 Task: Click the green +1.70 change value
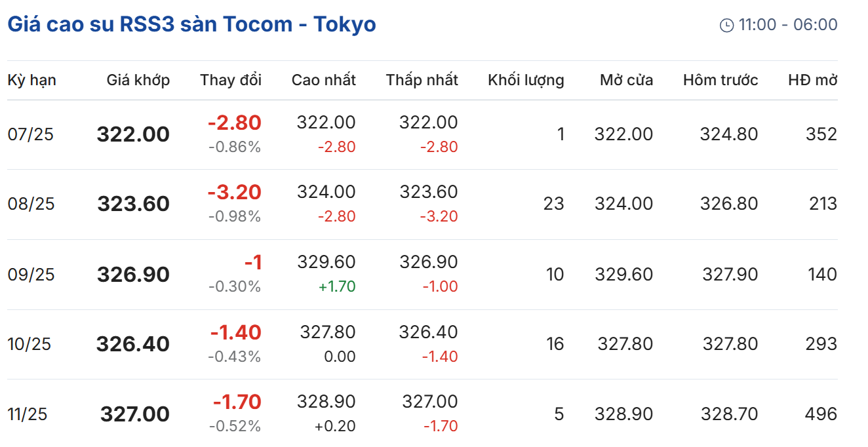[337, 286]
